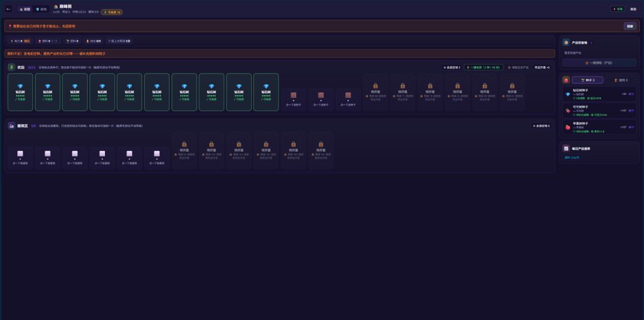
Task: Click the diamond icon of 钻石树种子
Action: [568, 94]
